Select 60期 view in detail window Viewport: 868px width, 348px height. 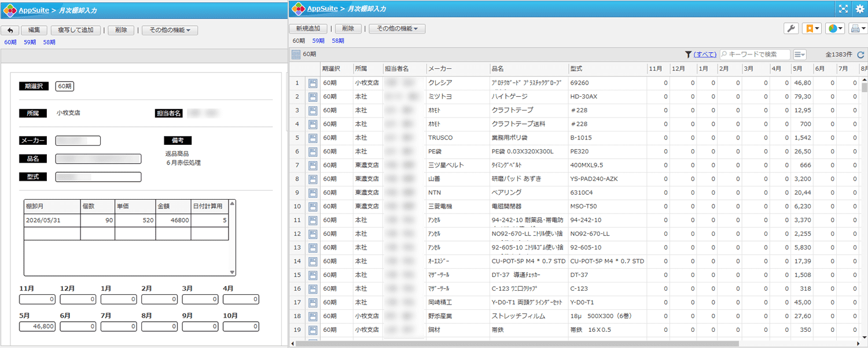pyautogui.click(x=10, y=42)
